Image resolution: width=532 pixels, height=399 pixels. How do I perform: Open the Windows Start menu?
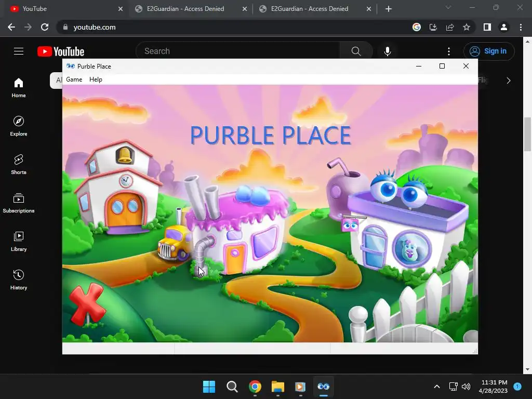point(209,387)
